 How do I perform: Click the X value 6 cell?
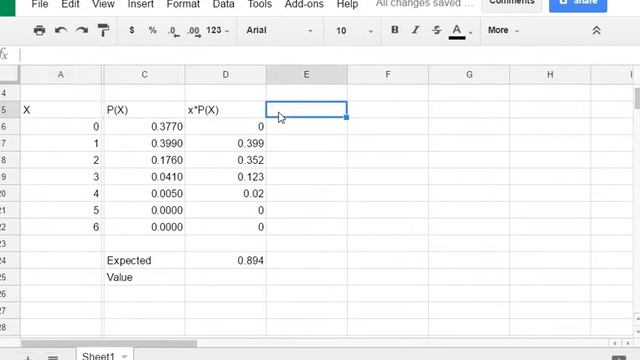point(61,227)
